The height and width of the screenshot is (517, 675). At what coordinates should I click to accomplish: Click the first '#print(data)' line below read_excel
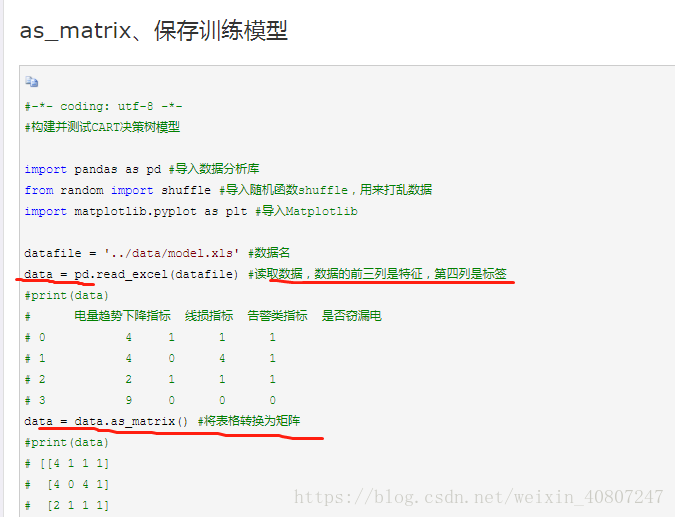pos(67,295)
